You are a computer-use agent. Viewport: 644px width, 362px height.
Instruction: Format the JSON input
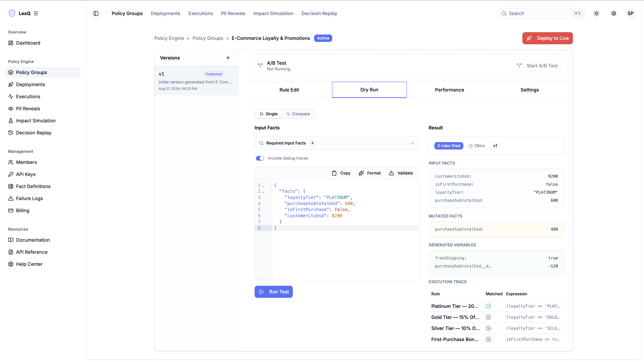(x=369, y=173)
